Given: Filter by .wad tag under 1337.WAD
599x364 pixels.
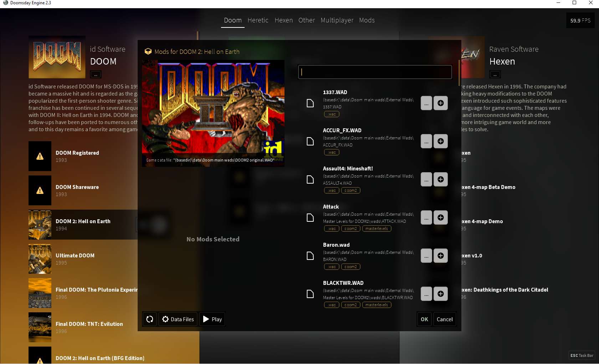Looking at the screenshot, I should (x=332, y=114).
